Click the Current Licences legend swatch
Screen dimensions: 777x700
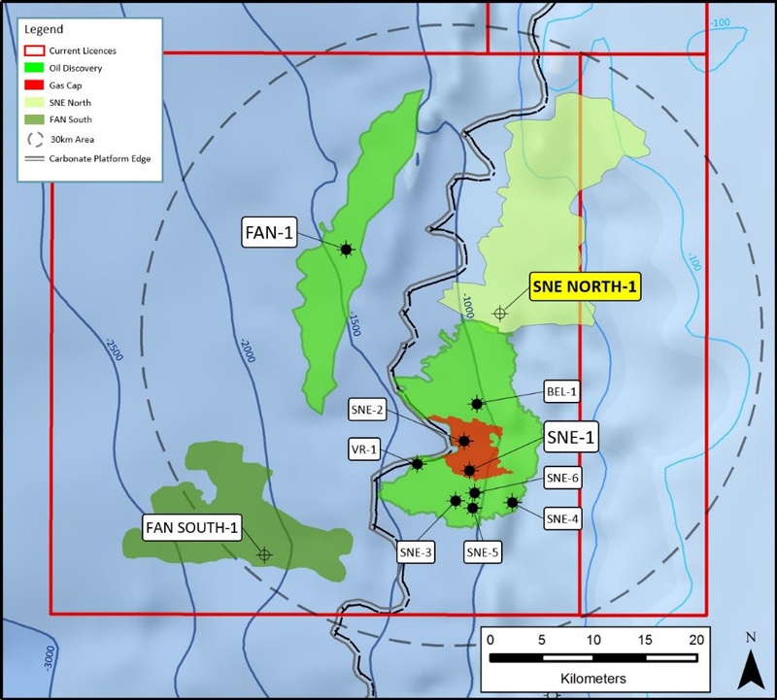[x=34, y=50]
